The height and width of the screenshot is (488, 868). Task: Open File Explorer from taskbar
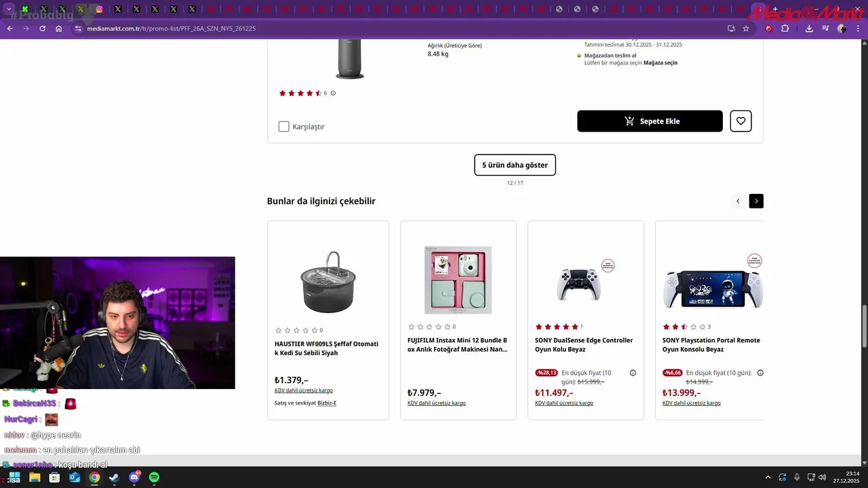(35, 477)
